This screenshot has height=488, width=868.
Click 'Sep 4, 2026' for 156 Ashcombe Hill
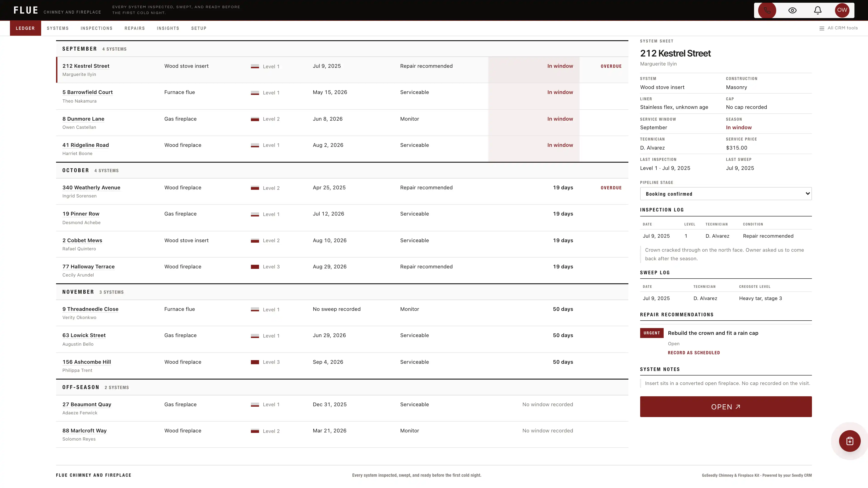pyautogui.click(x=328, y=362)
